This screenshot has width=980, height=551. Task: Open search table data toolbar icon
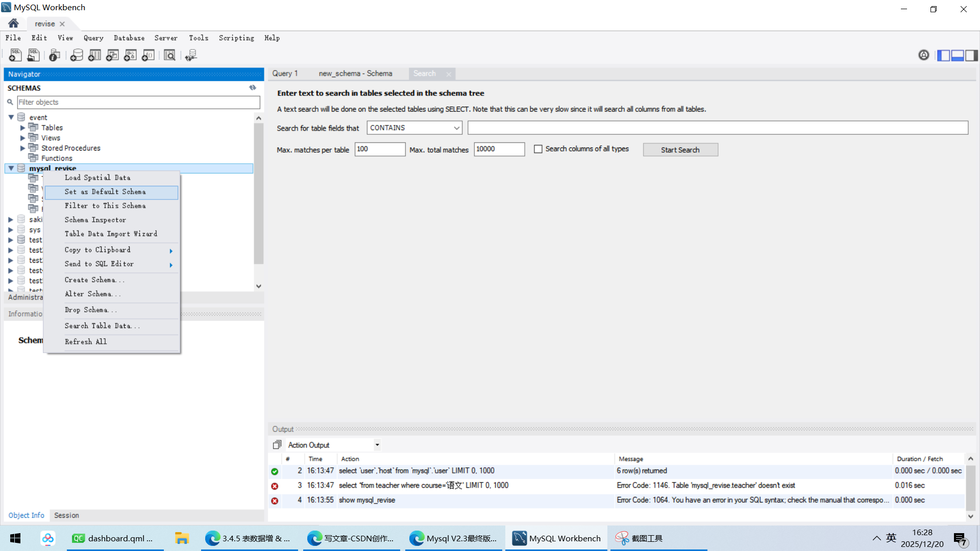169,55
